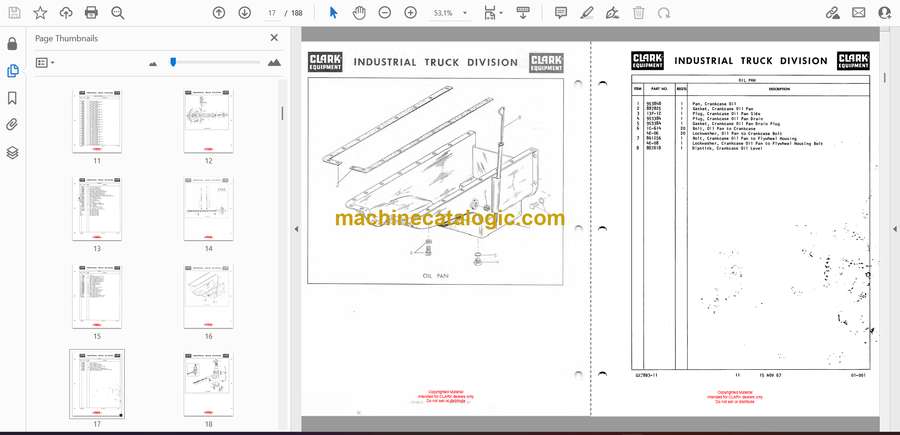The width and height of the screenshot is (900, 435).
Task: Open the Page Thumbnails sidebar icon
Action: (13, 71)
